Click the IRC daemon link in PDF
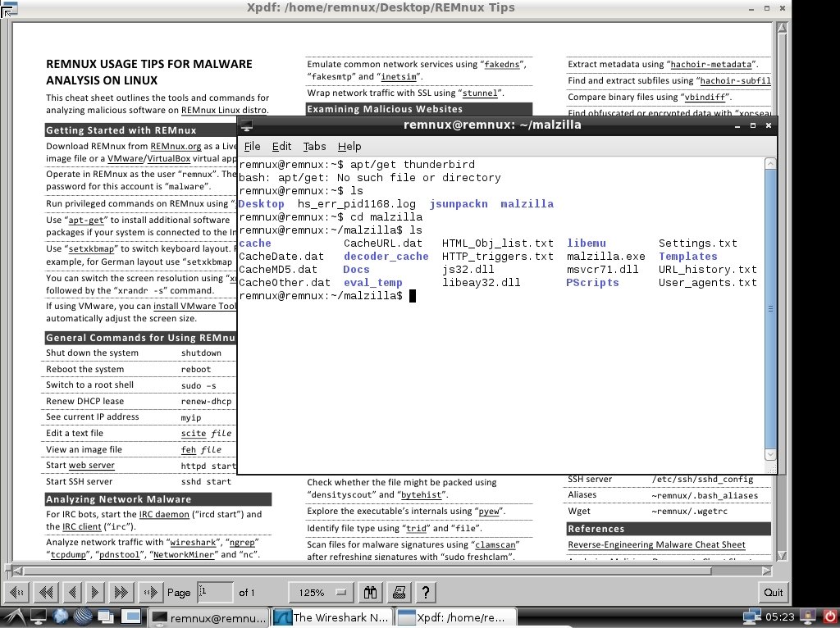This screenshot has height=628, width=840. [x=164, y=515]
